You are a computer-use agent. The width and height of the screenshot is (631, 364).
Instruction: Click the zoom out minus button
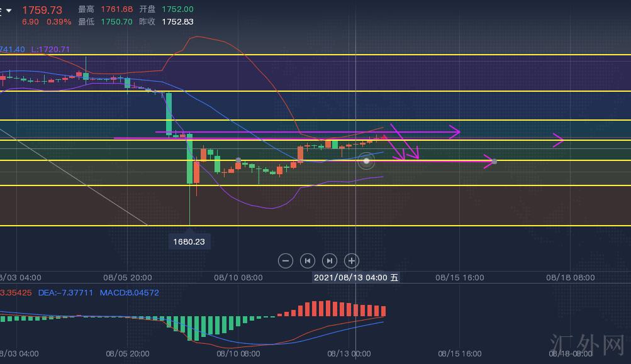click(x=286, y=260)
